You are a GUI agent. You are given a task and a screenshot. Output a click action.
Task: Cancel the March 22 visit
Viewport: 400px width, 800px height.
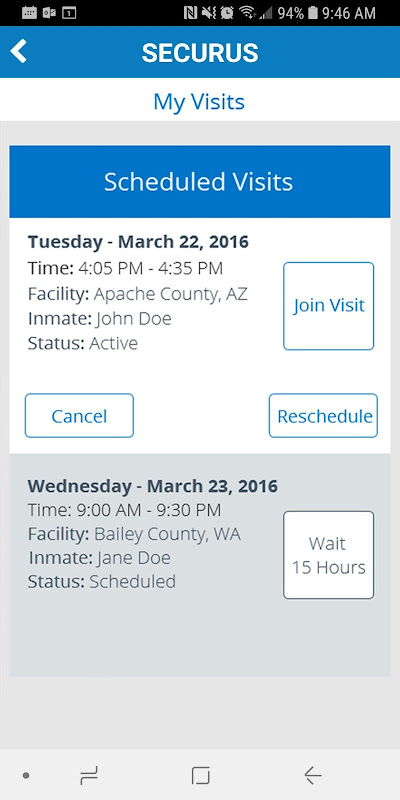click(79, 415)
